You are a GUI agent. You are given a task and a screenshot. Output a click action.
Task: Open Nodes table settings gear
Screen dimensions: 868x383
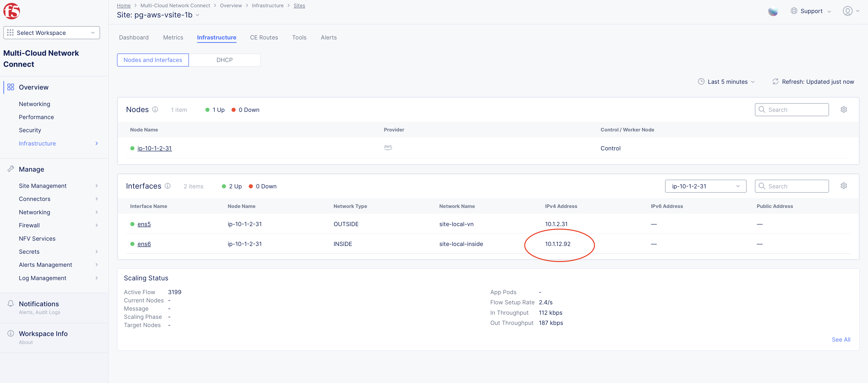tap(843, 109)
